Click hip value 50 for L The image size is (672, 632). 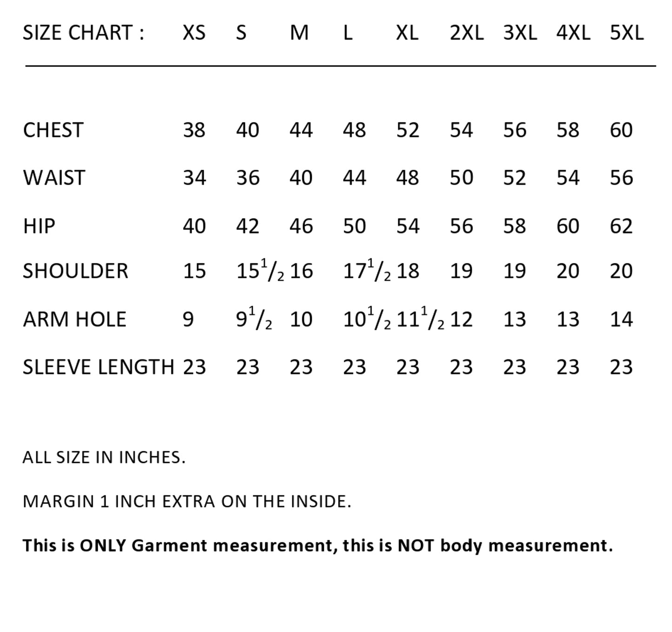[x=354, y=226]
